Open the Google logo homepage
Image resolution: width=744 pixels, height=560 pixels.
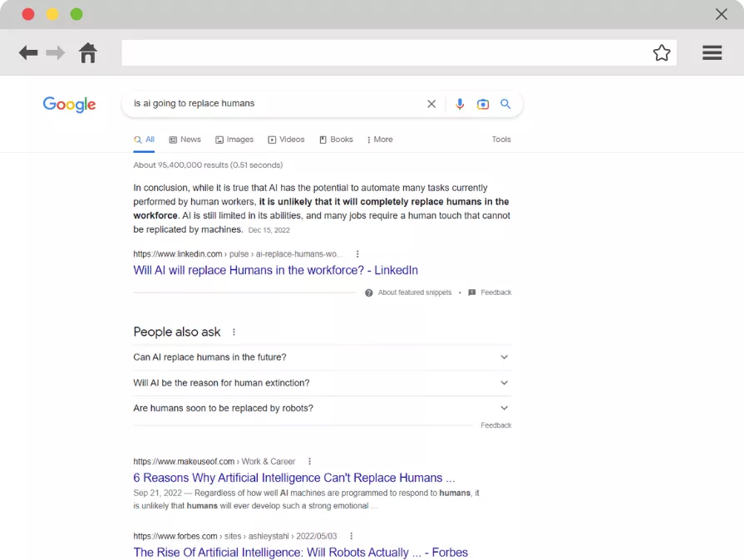click(70, 105)
